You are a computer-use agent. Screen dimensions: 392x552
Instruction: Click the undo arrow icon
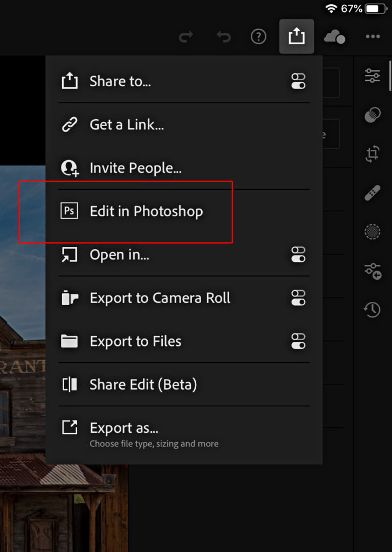coord(223,37)
